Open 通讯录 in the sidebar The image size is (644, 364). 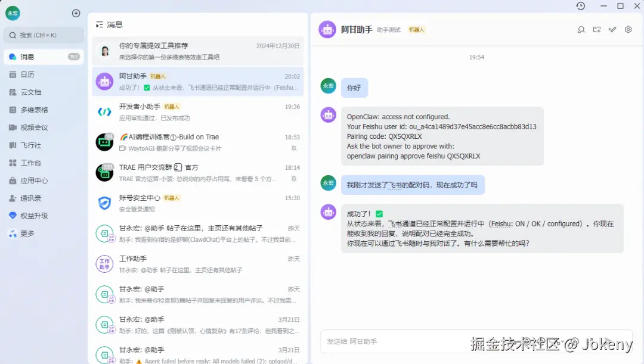click(x=44, y=198)
